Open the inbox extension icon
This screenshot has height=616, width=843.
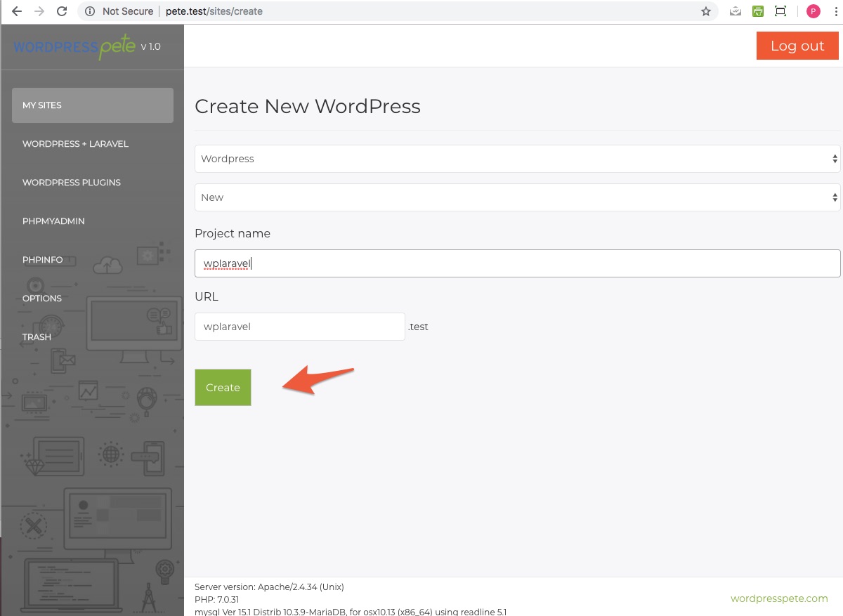736,11
